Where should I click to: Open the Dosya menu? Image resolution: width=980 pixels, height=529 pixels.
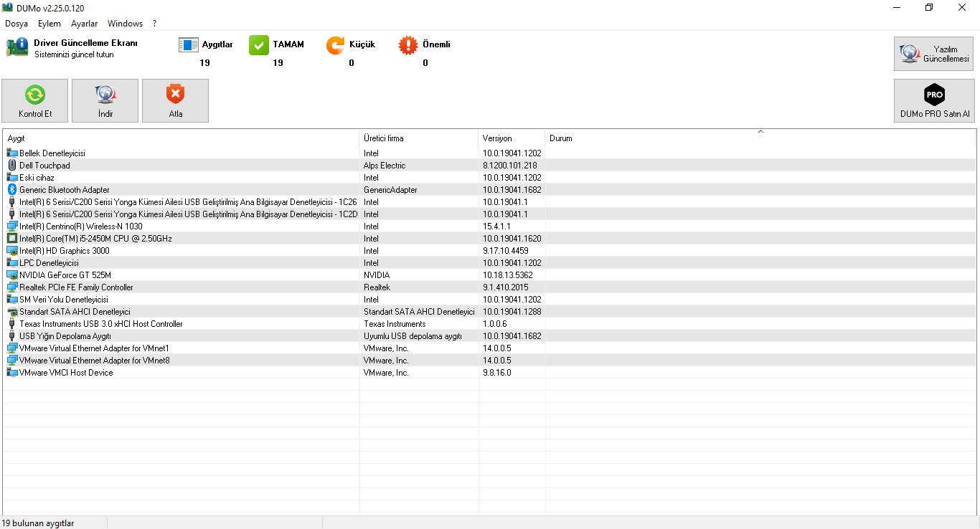pyautogui.click(x=17, y=24)
